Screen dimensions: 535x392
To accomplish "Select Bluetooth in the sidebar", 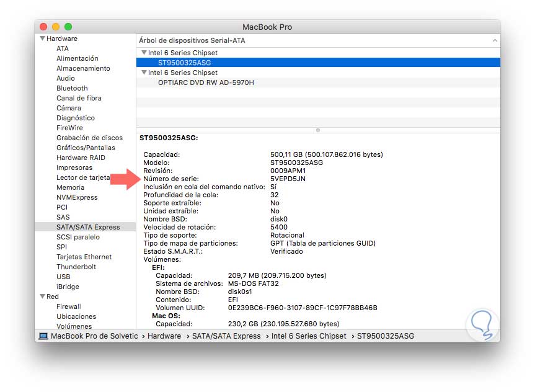I will [x=72, y=88].
